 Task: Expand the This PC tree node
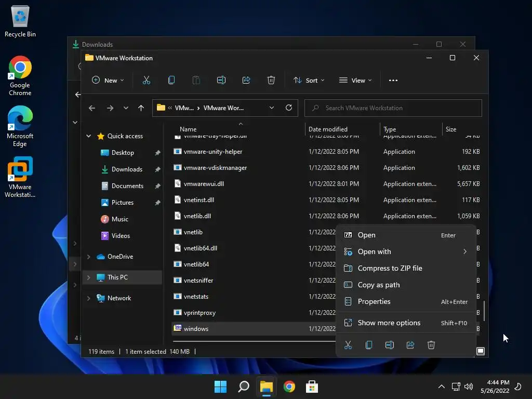88,277
